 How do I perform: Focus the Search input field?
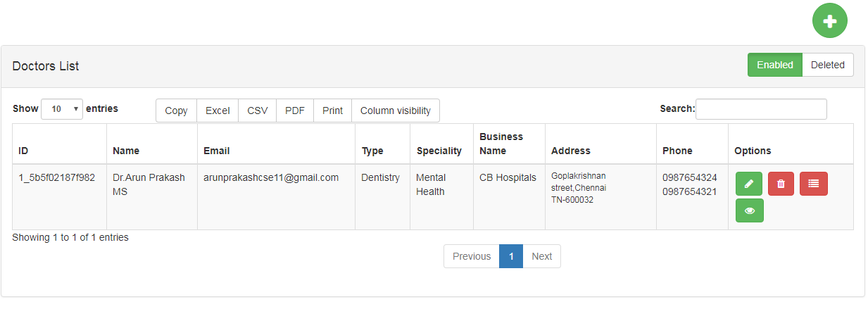760,109
